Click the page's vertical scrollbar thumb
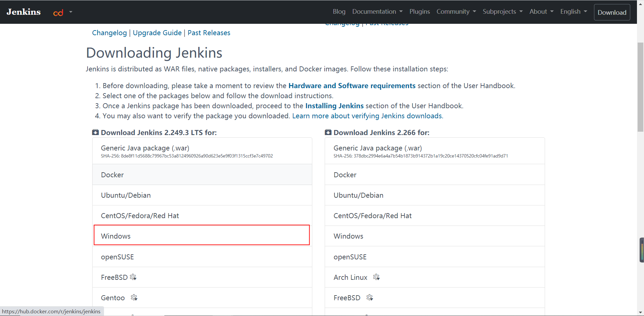 640,87
